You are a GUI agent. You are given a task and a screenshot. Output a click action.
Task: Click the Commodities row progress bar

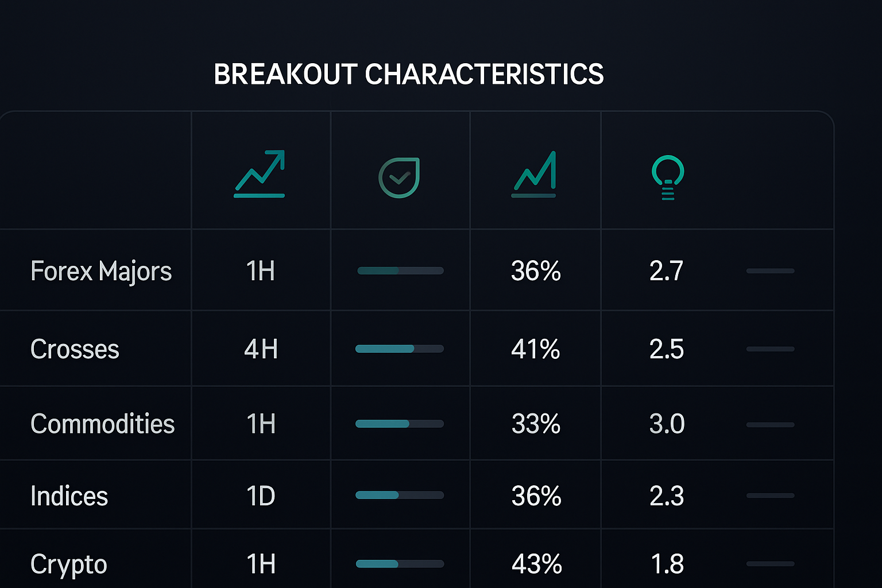pyautogui.click(x=400, y=424)
